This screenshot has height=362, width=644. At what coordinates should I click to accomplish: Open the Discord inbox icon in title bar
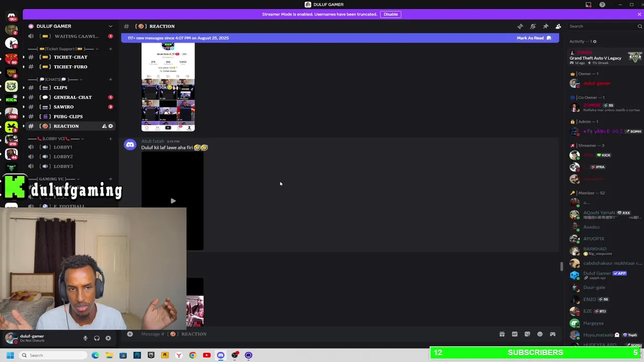[589, 5]
